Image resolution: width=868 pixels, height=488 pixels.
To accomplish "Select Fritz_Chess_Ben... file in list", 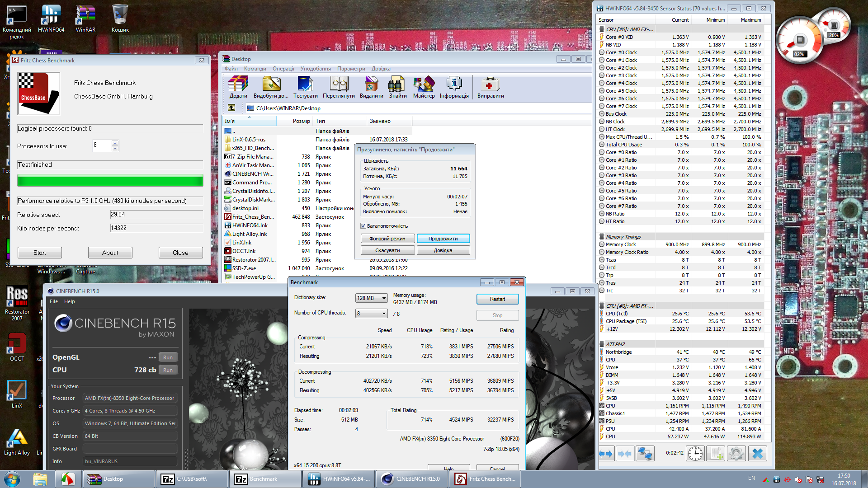I will pos(252,217).
